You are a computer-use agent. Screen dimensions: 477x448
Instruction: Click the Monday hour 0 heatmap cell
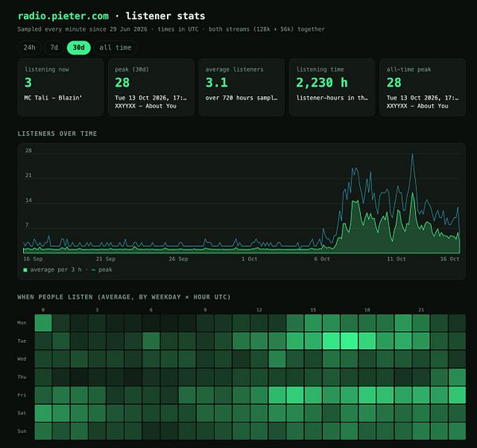(x=43, y=323)
